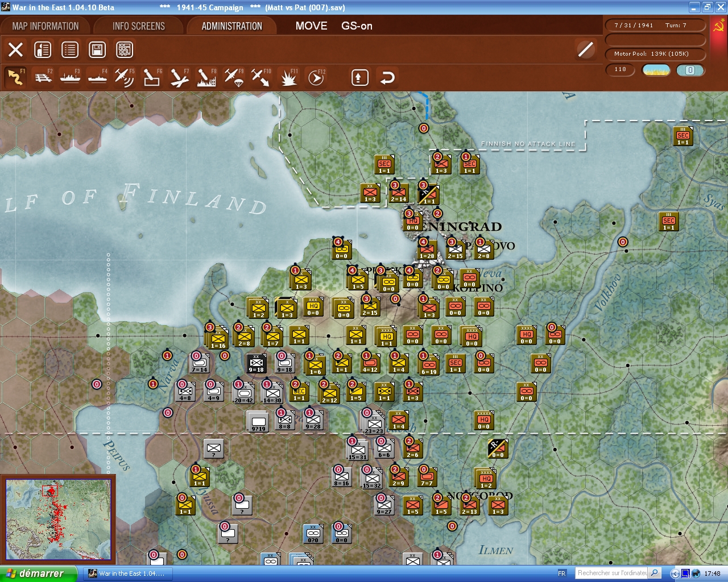Select the 15=32 unit counter

[372, 478]
